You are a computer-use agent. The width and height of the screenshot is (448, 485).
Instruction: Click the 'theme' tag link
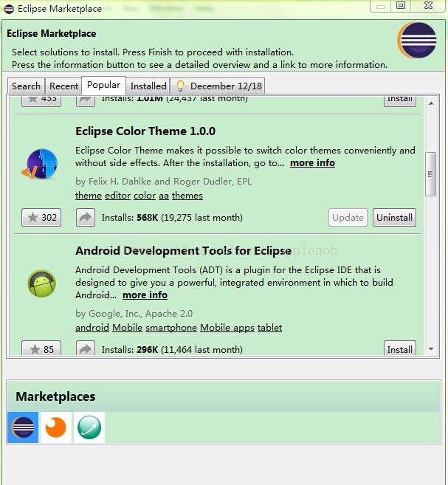[89, 196]
